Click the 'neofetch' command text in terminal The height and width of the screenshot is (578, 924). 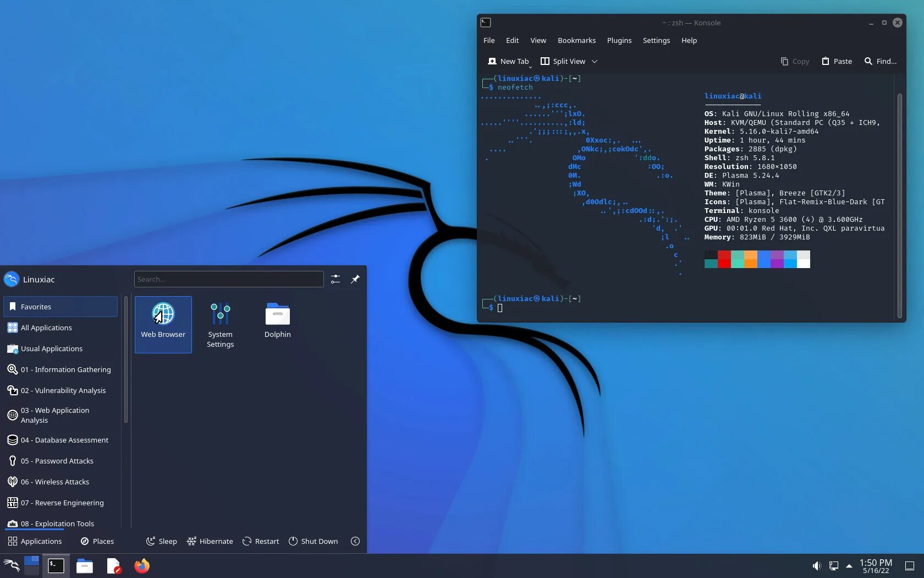pyautogui.click(x=515, y=87)
